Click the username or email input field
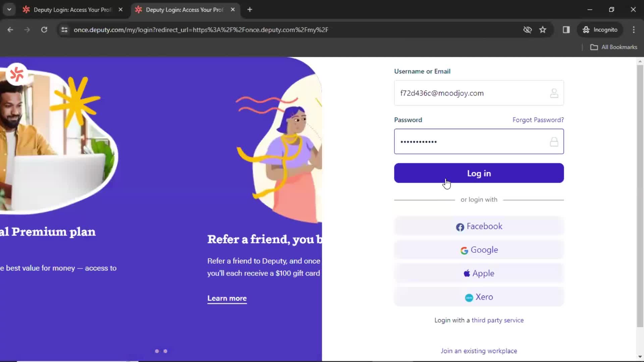 click(479, 93)
